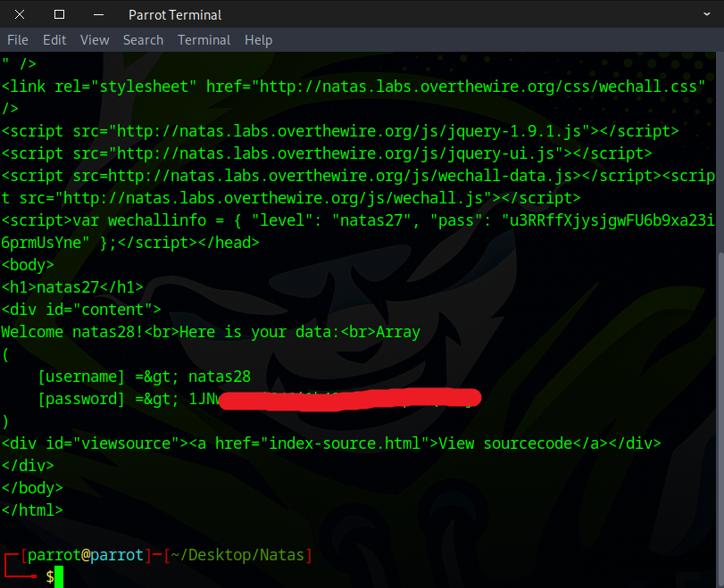
Task: Expand the View menu
Action: coord(95,40)
